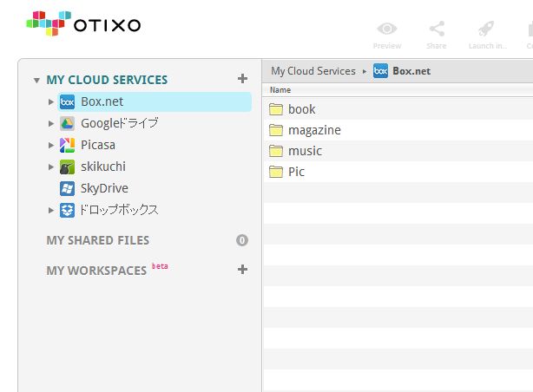Click the Share toolbar icon
This screenshot has height=392, width=533.
(437, 29)
